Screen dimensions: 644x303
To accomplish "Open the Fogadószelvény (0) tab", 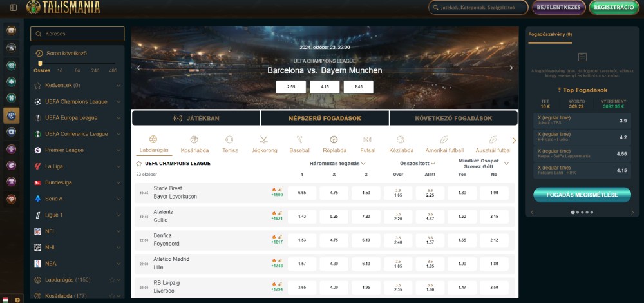I will pos(550,35).
